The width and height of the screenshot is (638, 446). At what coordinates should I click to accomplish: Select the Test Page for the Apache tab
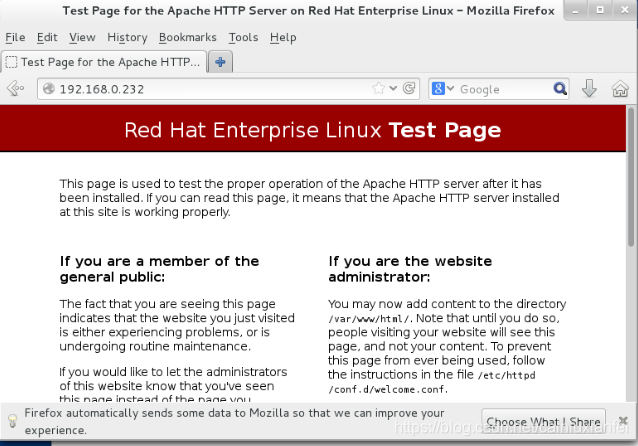[104, 62]
